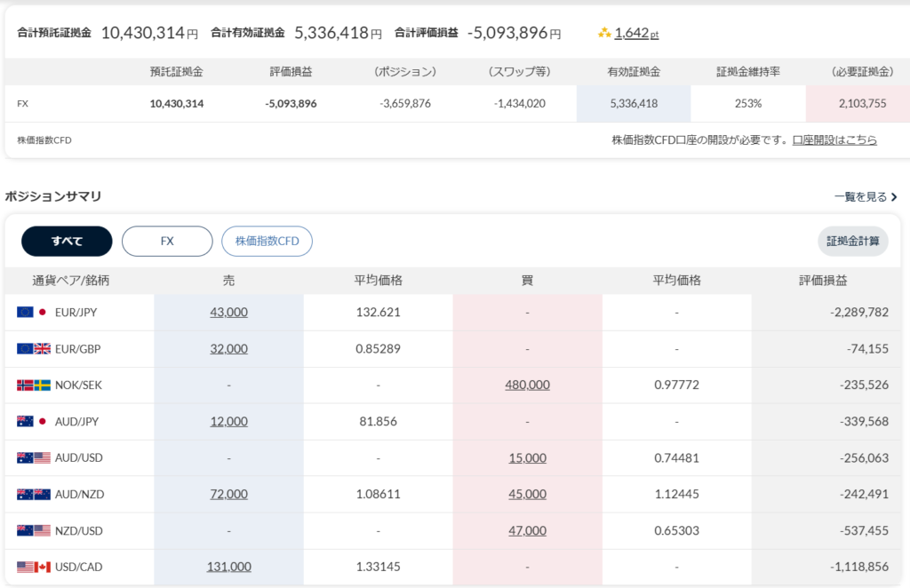Switch to the 株価指数CFD filter tab
Viewport: 910px width, 588px height.
[267, 241]
